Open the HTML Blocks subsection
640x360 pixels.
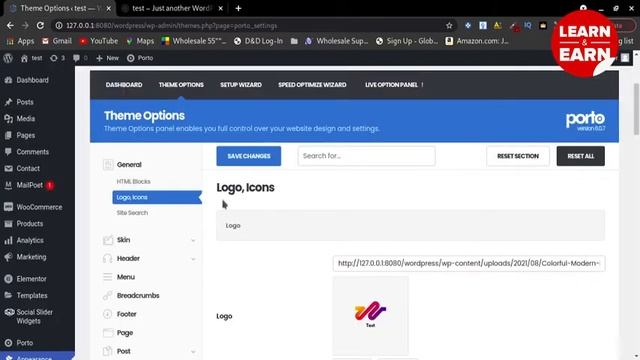[x=133, y=181]
